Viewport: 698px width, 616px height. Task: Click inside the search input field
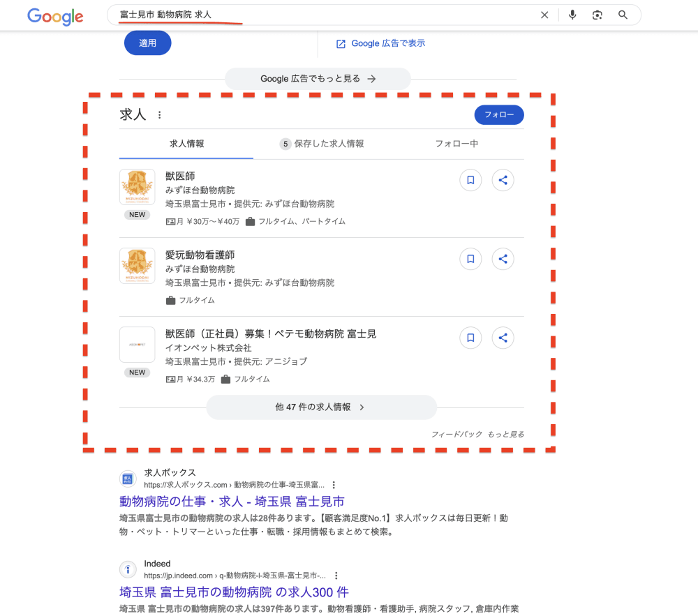[279, 15]
